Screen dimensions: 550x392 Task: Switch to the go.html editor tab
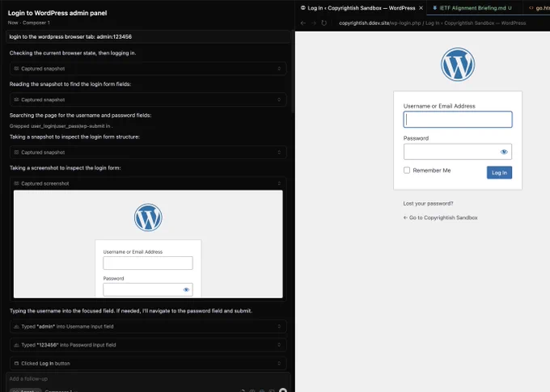coord(539,8)
